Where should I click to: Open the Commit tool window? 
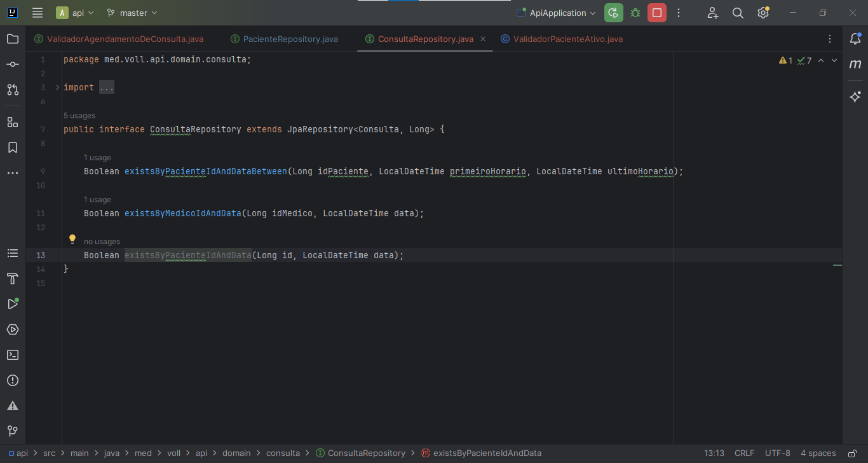(x=13, y=64)
